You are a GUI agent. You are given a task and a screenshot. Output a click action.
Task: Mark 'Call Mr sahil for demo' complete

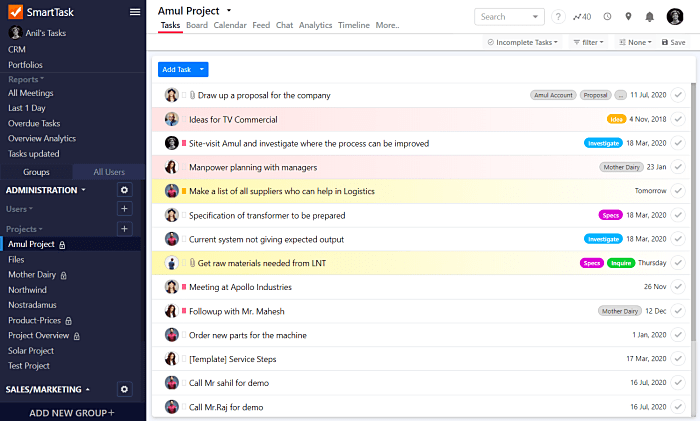coord(678,383)
